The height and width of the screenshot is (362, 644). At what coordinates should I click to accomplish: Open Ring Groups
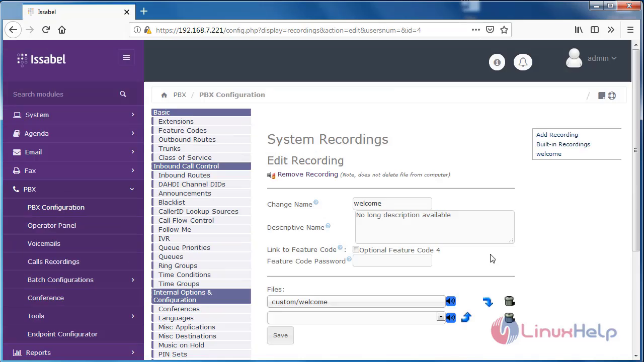coord(178,265)
